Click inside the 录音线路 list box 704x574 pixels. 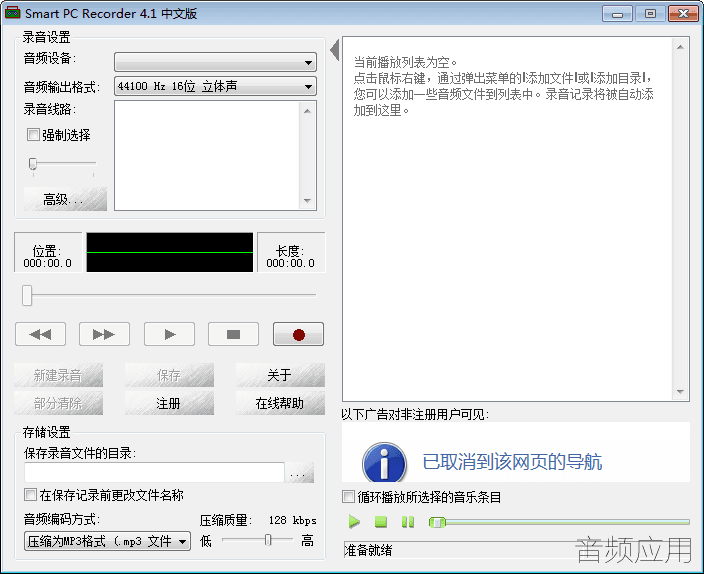207,155
